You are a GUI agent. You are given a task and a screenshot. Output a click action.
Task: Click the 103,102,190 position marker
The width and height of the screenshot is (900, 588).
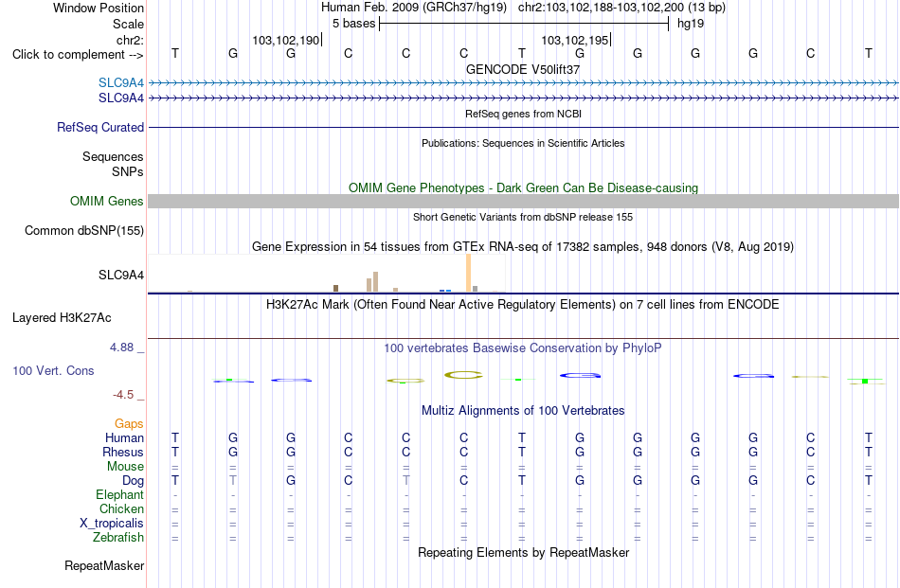click(285, 40)
